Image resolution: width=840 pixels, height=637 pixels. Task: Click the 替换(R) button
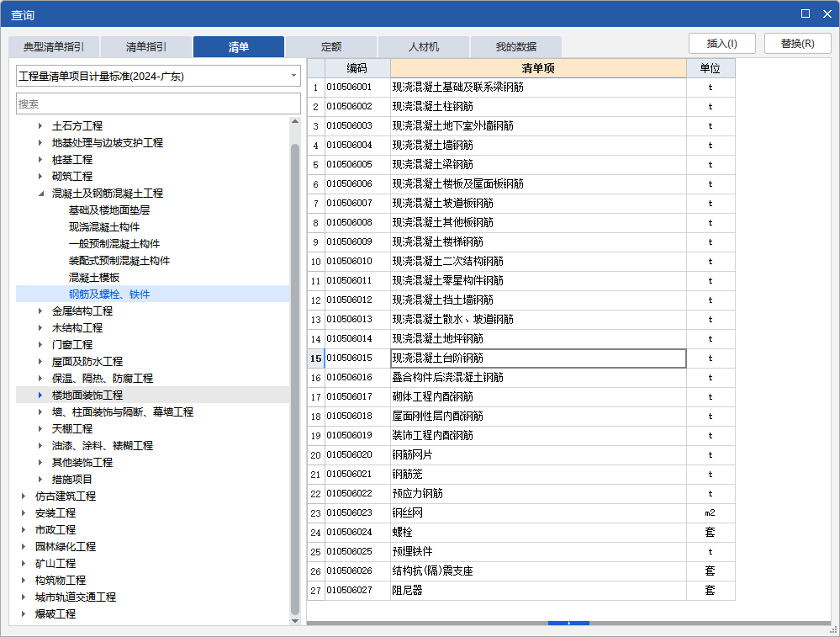(x=796, y=43)
